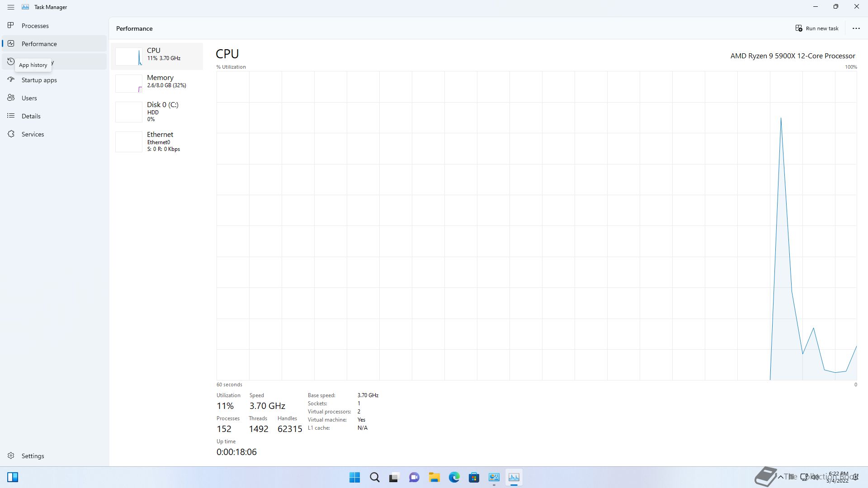
Task: Select the Memory resource entry
Action: 157,84
